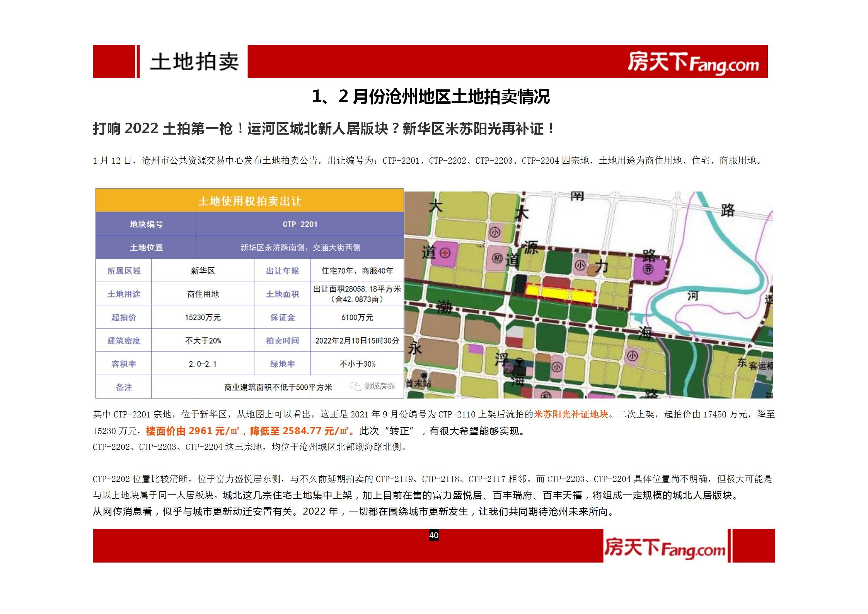Click the 房天下 Fang.com logo in the footer
The height and width of the screenshot is (614, 868).
coord(665,548)
